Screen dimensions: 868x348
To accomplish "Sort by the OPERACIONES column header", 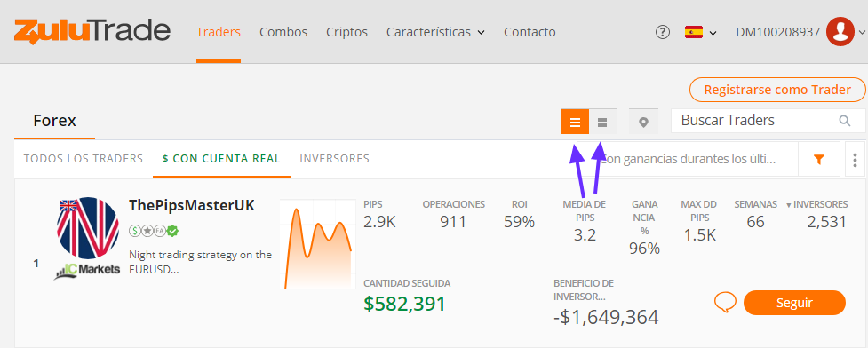I will tap(453, 204).
